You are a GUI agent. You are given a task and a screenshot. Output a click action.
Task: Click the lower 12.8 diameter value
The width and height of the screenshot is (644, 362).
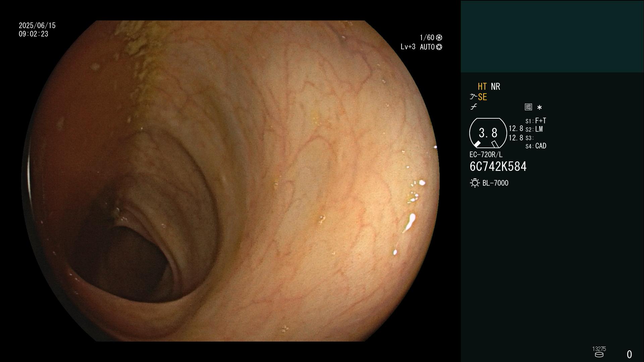tap(516, 138)
